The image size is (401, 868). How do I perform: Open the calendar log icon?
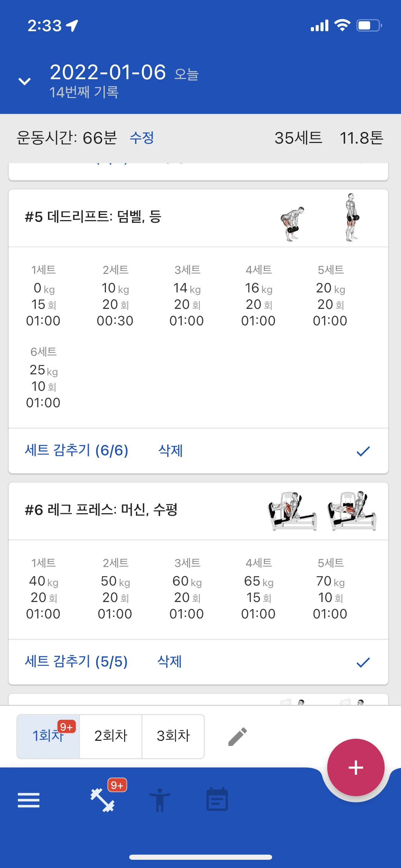point(217,799)
